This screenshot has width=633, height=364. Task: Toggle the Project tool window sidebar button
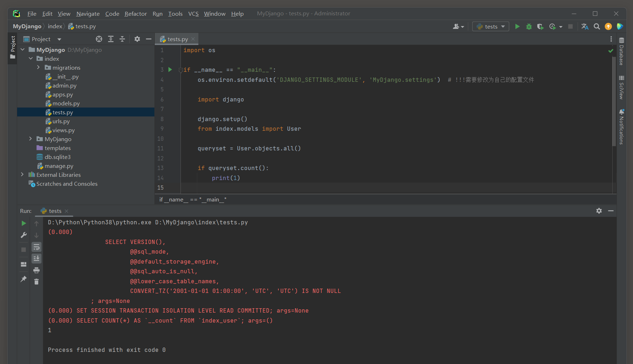13,48
